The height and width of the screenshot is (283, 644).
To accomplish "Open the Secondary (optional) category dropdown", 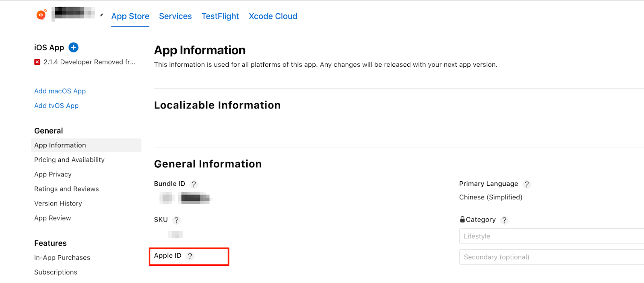I will tap(551, 257).
